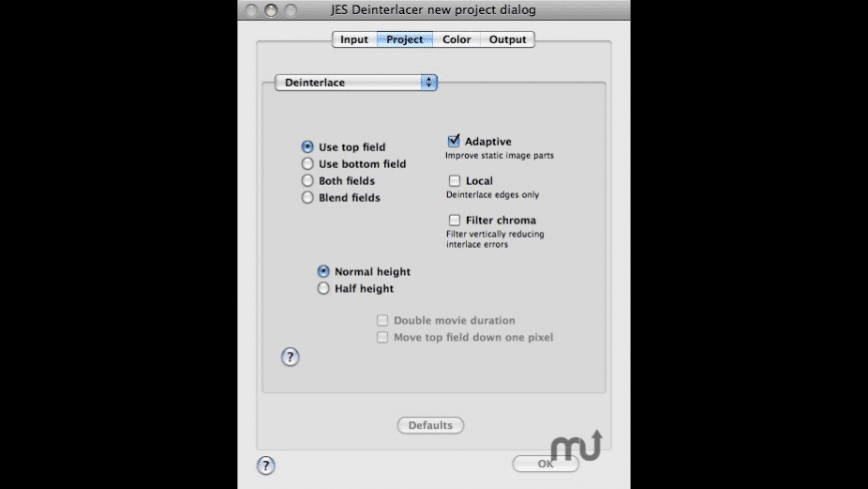Select Half height option
The image size is (868, 489).
tap(323, 288)
